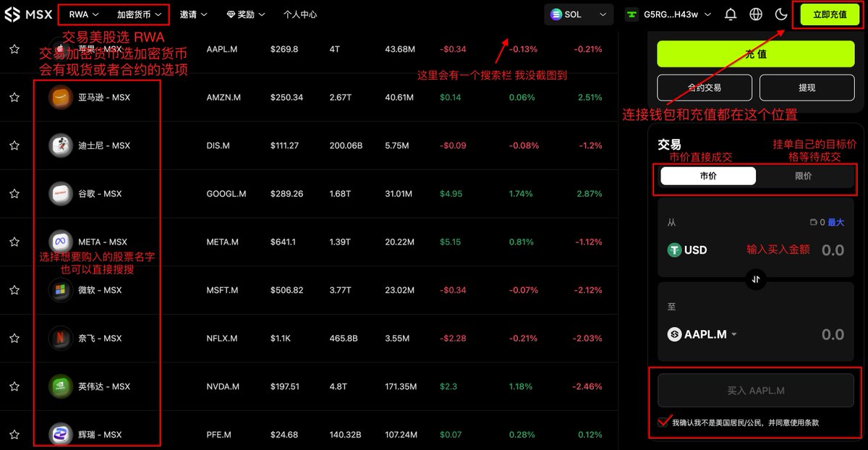Image resolution: width=868 pixels, height=450 pixels.
Task: Toggle dark mode moon icon
Action: 781,14
